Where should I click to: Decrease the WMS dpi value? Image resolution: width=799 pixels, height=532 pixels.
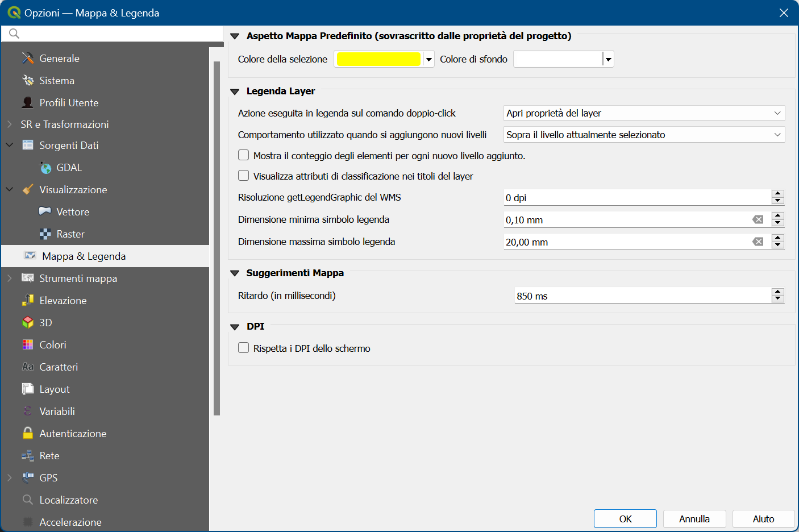point(778,201)
